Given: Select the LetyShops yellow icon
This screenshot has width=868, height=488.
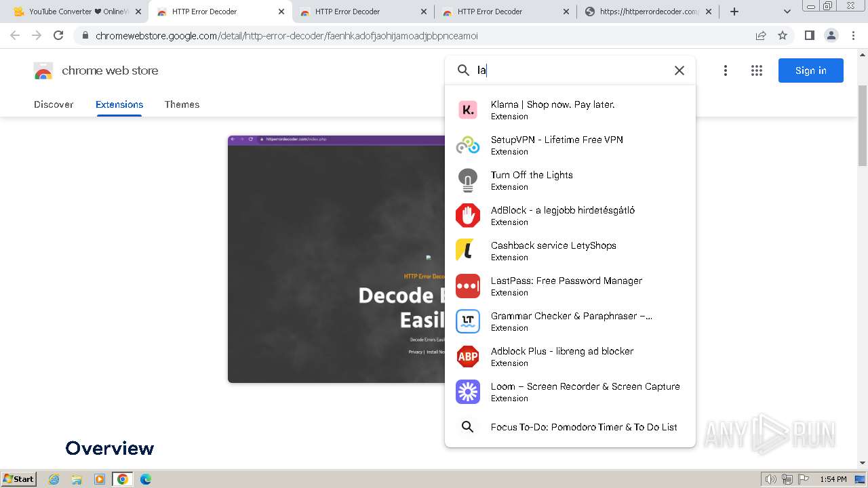Looking at the screenshot, I should point(465,251).
